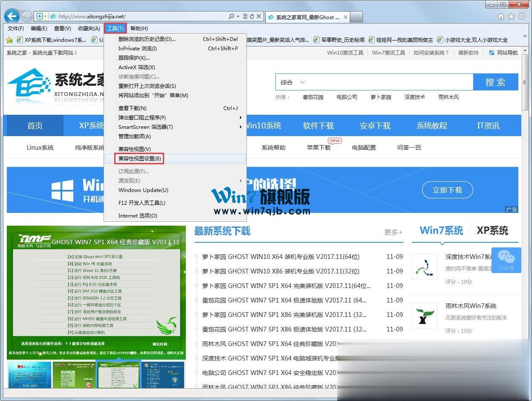Click the 立即下载 banner button
Image resolution: width=532 pixels, height=401 pixels.
[447, 190]
